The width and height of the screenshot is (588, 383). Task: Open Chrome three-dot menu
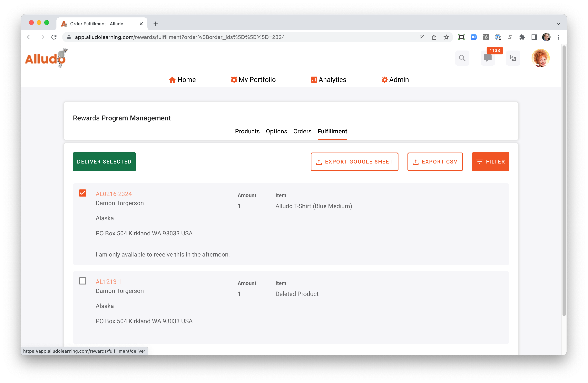tap(558, 37)
